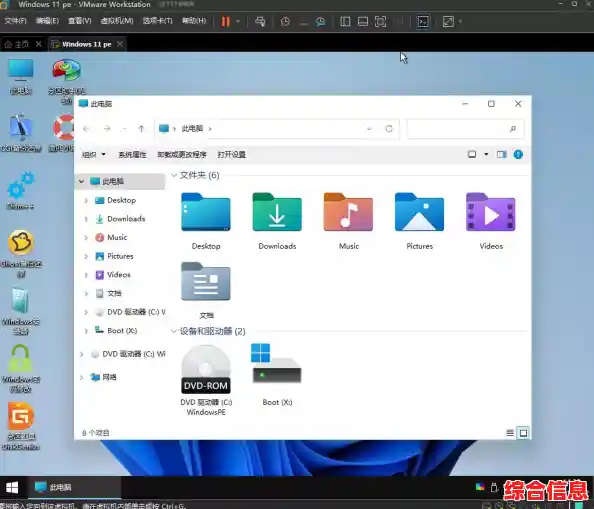Go up one folder level arrow
The image size is (594, 509).
(x=141, y=129)
